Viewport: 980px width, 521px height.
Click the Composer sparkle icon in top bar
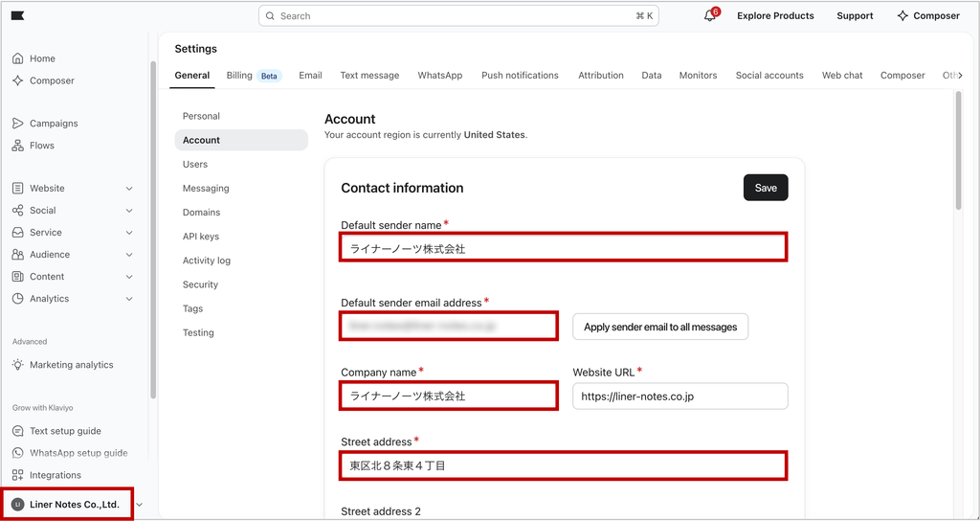point(902,16)
